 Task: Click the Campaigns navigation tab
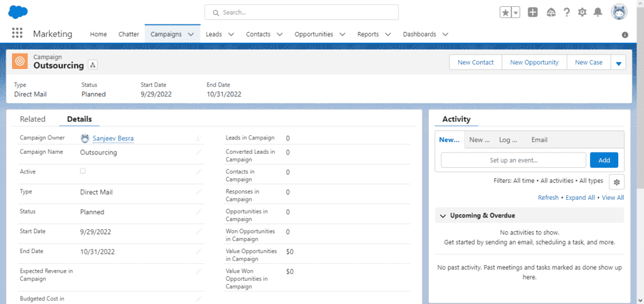tap(166, 35)
